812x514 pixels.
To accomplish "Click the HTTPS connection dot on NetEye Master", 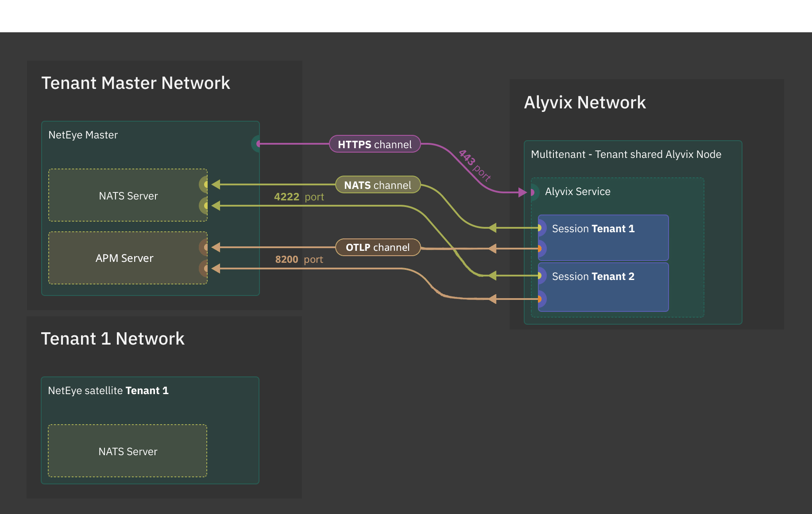I will 257,144.
